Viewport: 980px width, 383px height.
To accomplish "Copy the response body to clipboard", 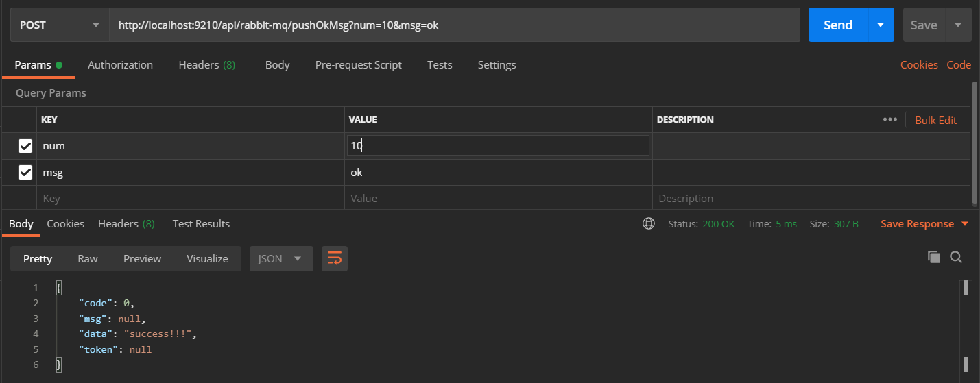I will tap(933, 257).
